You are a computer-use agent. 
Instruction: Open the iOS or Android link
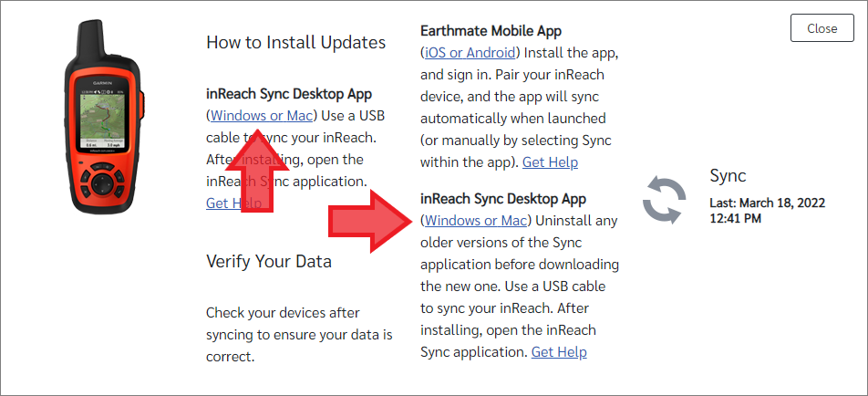point(470,53)
